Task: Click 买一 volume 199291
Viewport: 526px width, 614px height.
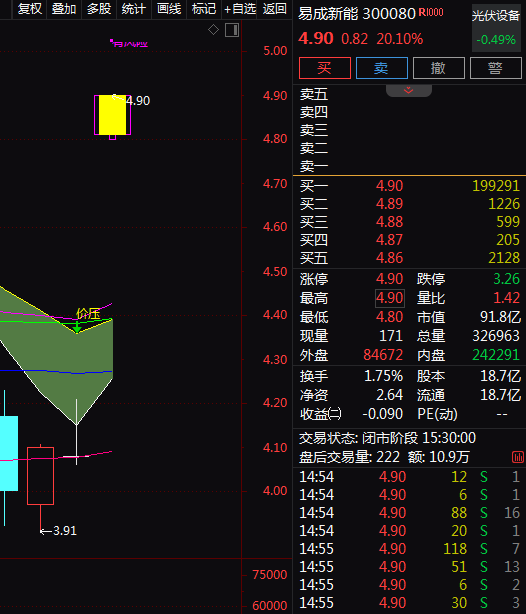Action: pyautogui.click(x=496, y=186)
